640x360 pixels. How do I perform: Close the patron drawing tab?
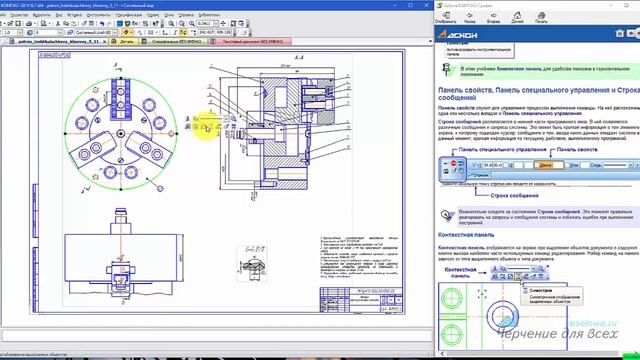(104, 41)
